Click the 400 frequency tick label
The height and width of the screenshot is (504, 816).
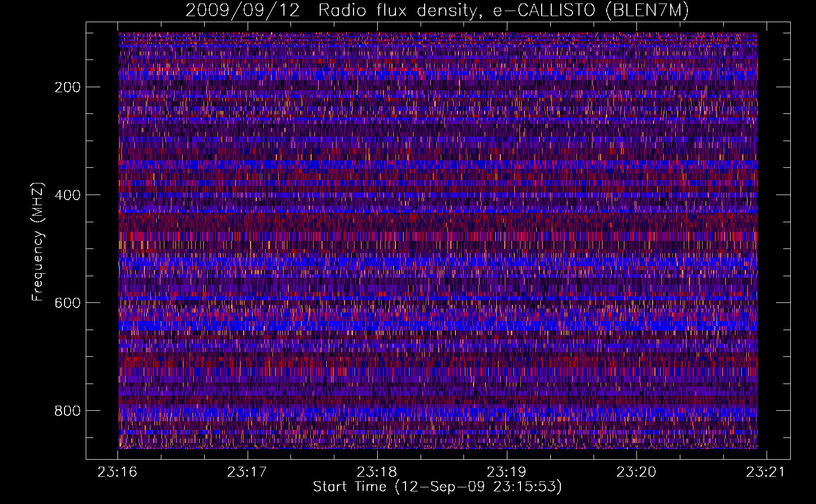pos(68,195)
